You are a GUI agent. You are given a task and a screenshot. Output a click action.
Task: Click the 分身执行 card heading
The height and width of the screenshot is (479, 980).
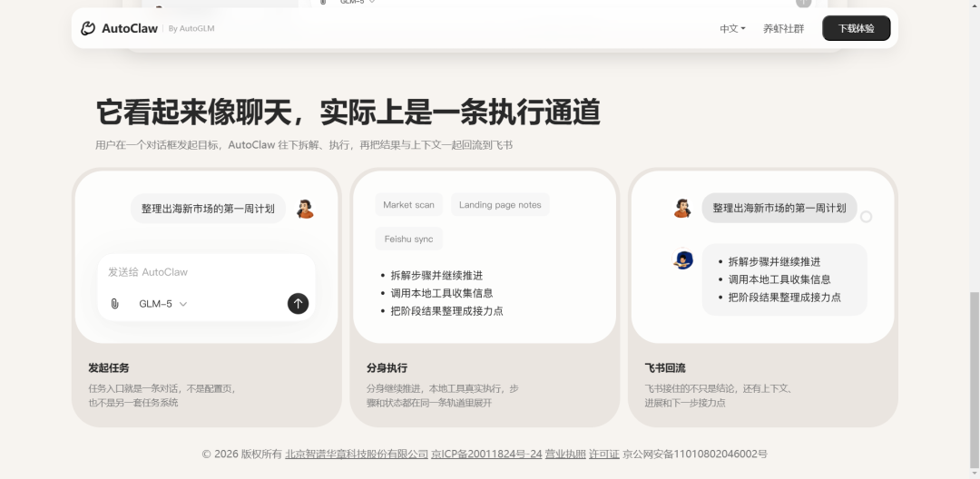point(387,367)
